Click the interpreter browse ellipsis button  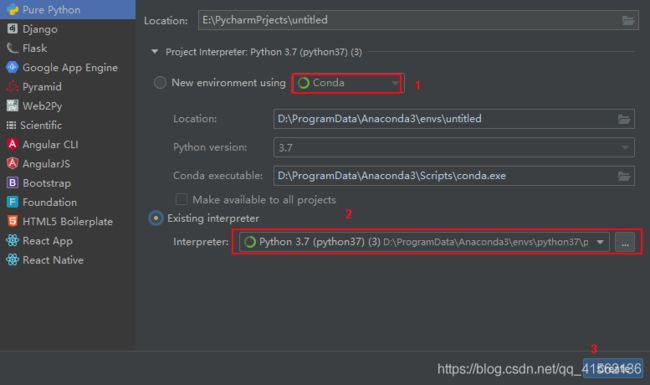point(625,242)
